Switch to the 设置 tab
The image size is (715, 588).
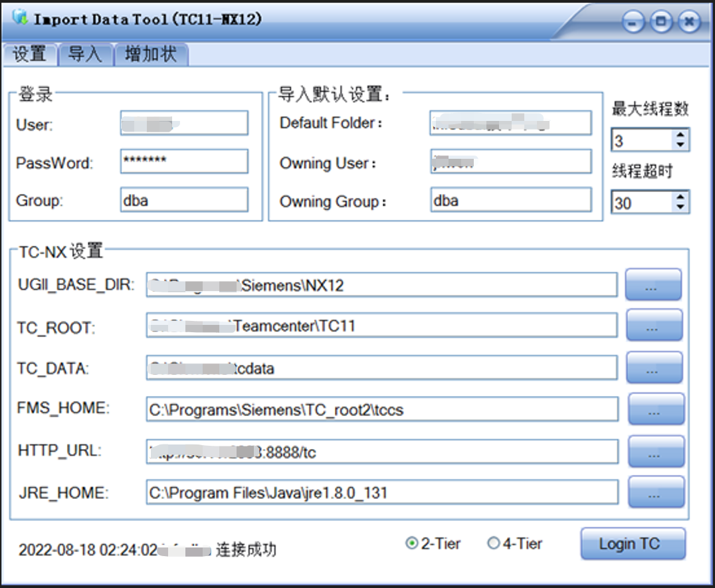click(30, 54)
